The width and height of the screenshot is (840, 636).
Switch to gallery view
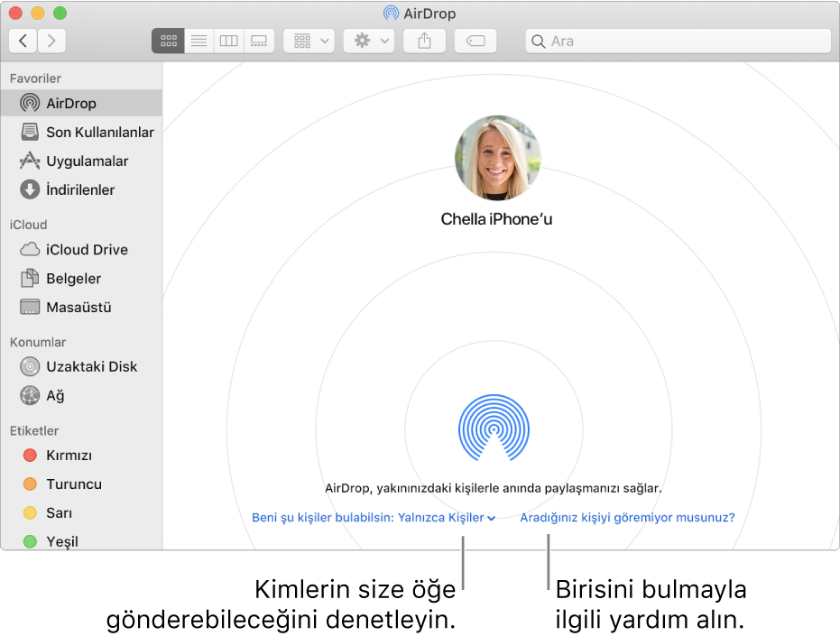(x=259, y=41)
